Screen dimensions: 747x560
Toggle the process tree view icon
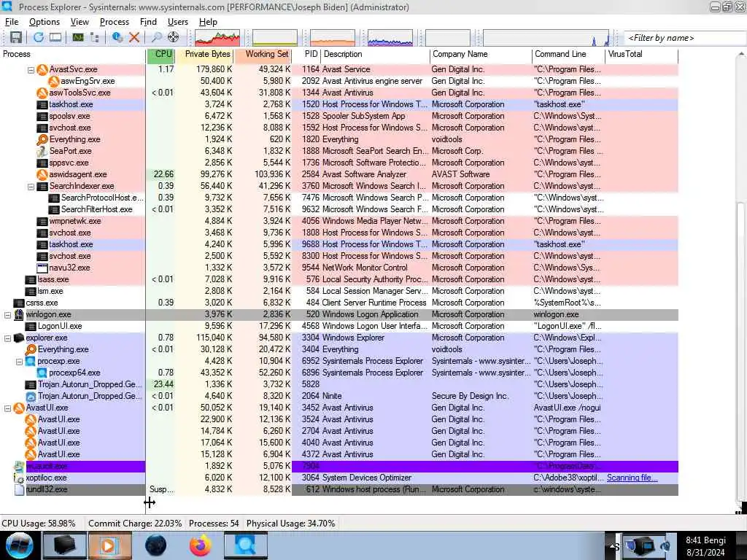95,37
